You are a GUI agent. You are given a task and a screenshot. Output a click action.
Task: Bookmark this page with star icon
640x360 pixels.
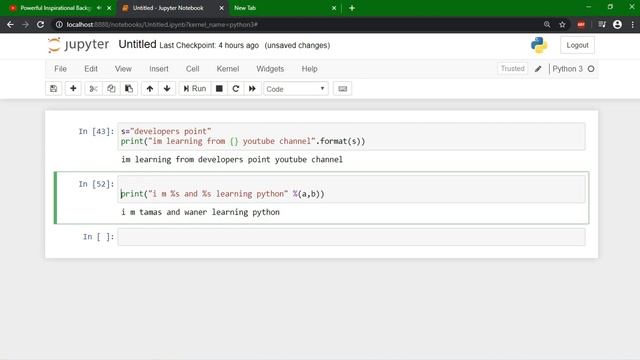coord(562,24)
